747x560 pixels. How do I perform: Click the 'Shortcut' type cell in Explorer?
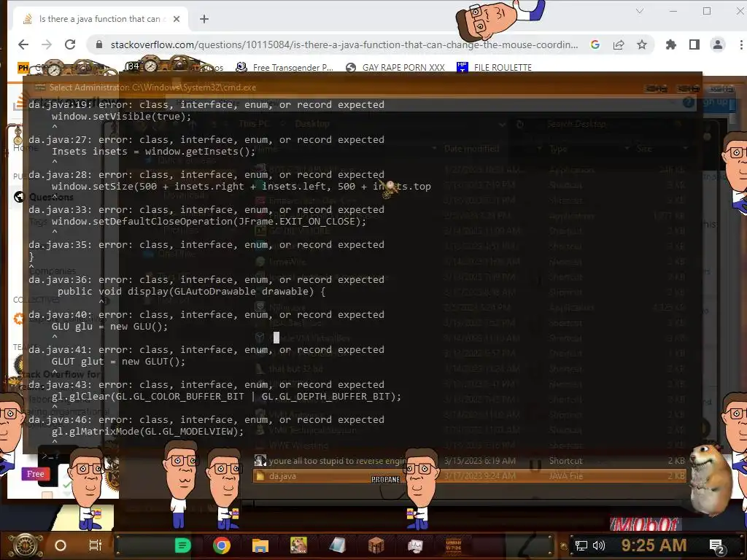[565, 461]
